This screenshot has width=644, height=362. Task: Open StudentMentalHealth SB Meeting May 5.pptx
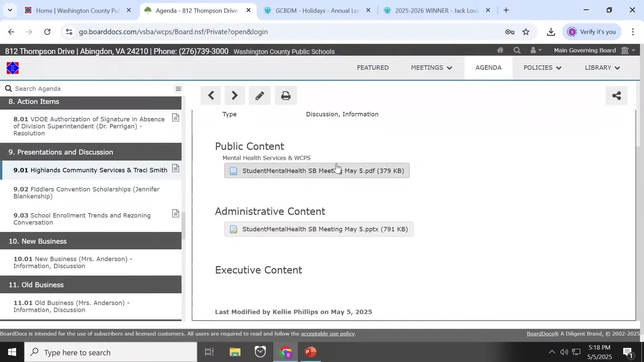tap(319, 229)
